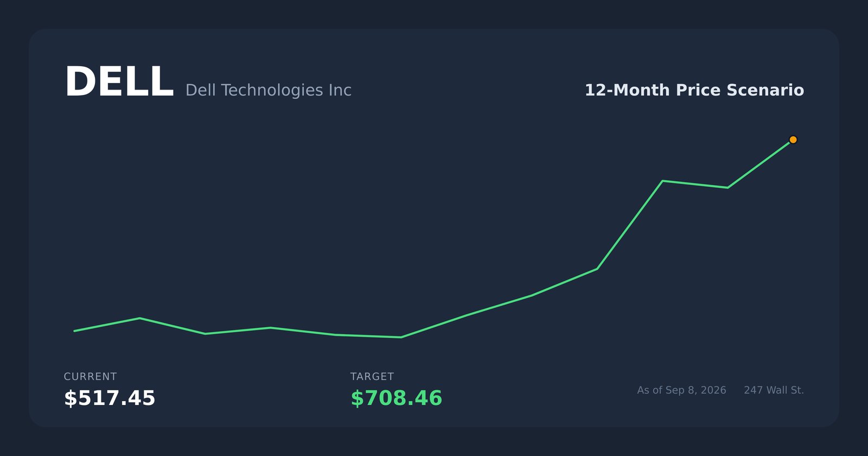Click the leftmost starting point of green line

coord(75,331)
